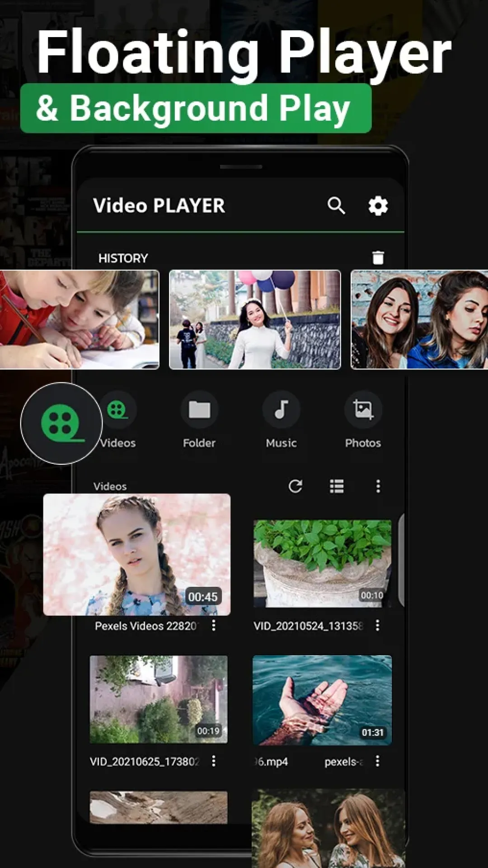Open Videos section overflow menu
The image size is (488, 868).
point(378,486)
